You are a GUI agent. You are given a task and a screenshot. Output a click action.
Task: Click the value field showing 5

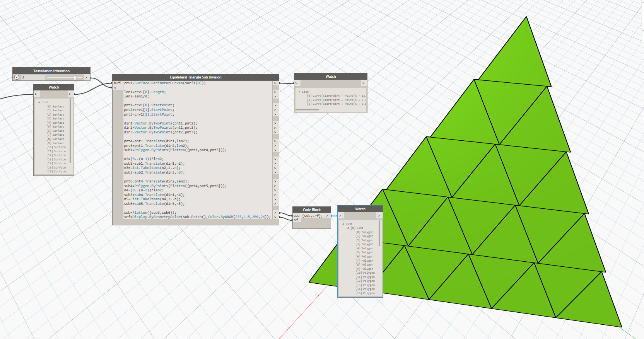[32, 77]
